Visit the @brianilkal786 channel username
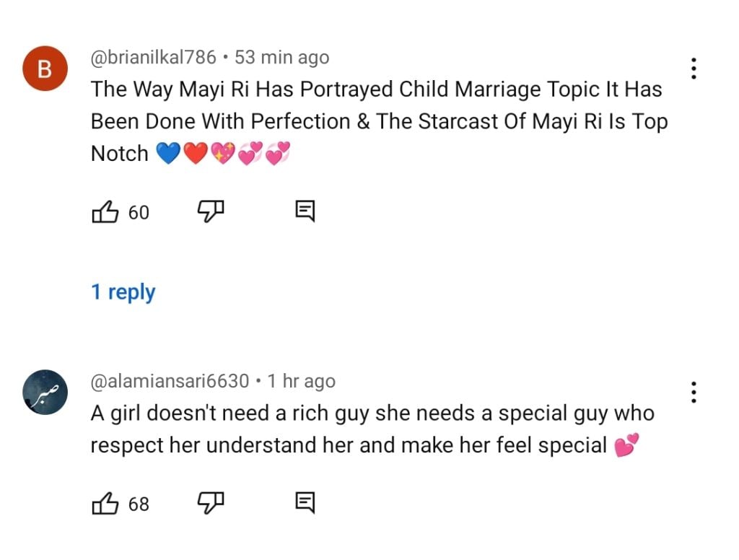The width and height of the screenshot is (739, 560). (153, 58)
